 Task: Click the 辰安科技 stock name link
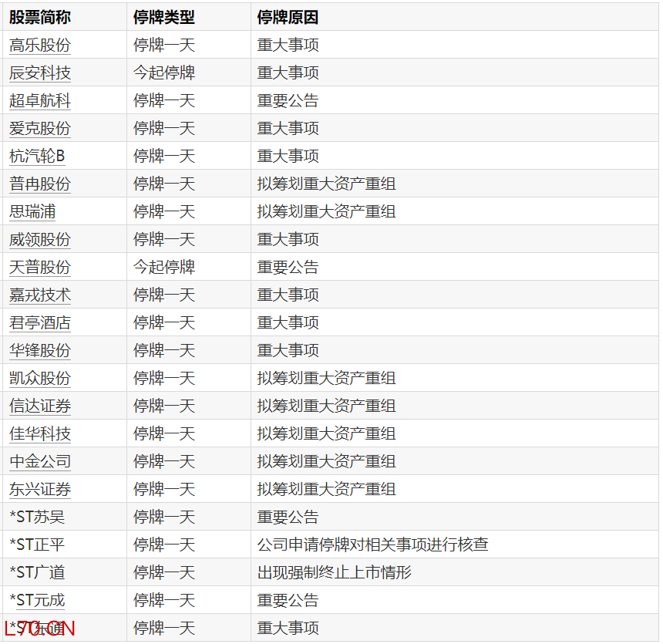(40, 73)
